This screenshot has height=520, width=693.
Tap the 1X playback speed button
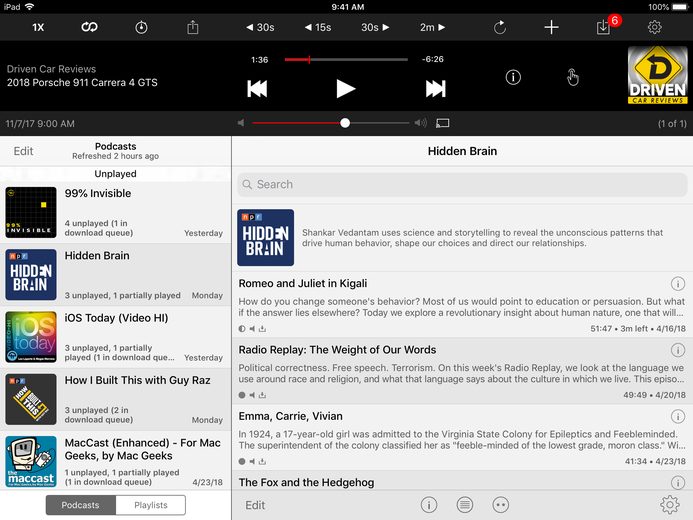[x=38, y=27]
